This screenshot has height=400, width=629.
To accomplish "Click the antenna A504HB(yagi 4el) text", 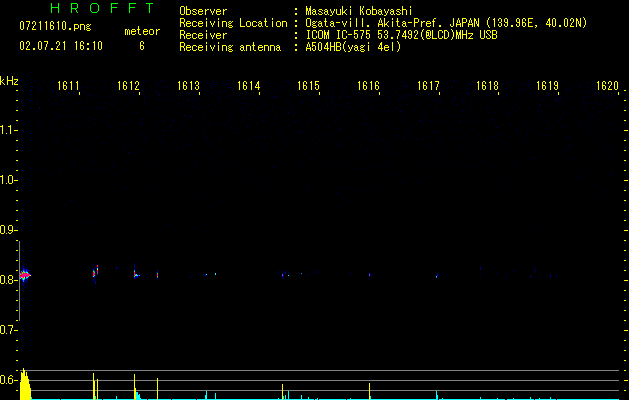I will [353, 47].
